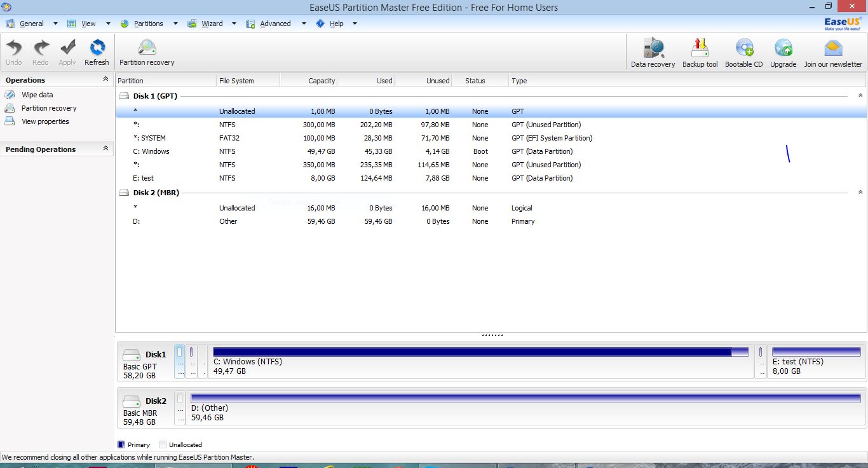The height and width of the screenshot is (468, 868).
Task: Select the 16,00 MB Unallocated row on Disk 2
Action: 491,208
